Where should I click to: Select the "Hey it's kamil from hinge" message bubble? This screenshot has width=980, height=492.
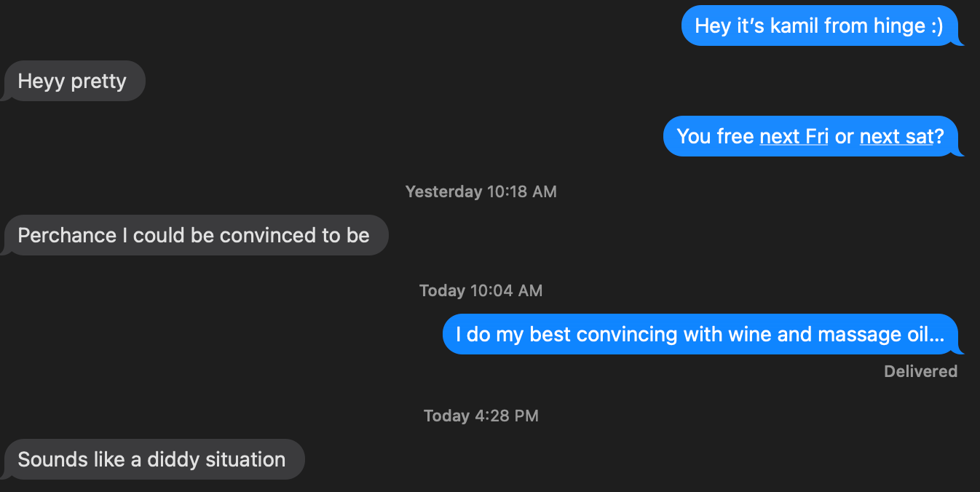pos(818,25)
